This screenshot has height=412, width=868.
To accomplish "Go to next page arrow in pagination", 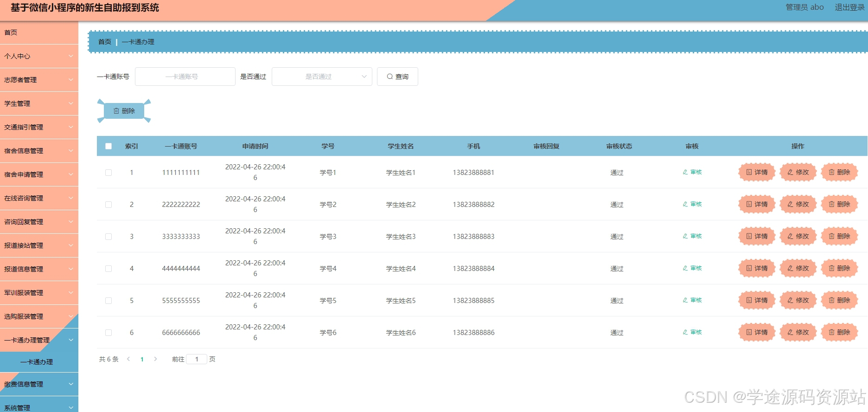I will click(155, 359).
